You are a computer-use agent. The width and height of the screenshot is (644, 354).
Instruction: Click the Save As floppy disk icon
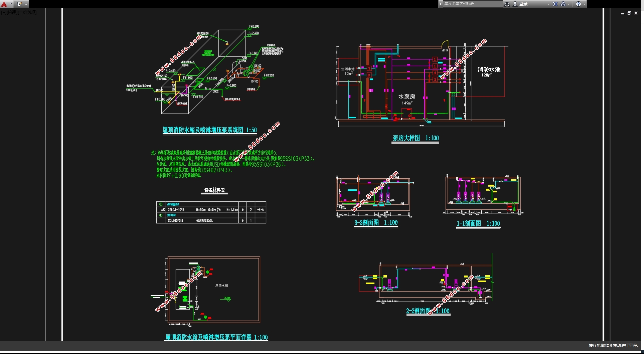19,4
